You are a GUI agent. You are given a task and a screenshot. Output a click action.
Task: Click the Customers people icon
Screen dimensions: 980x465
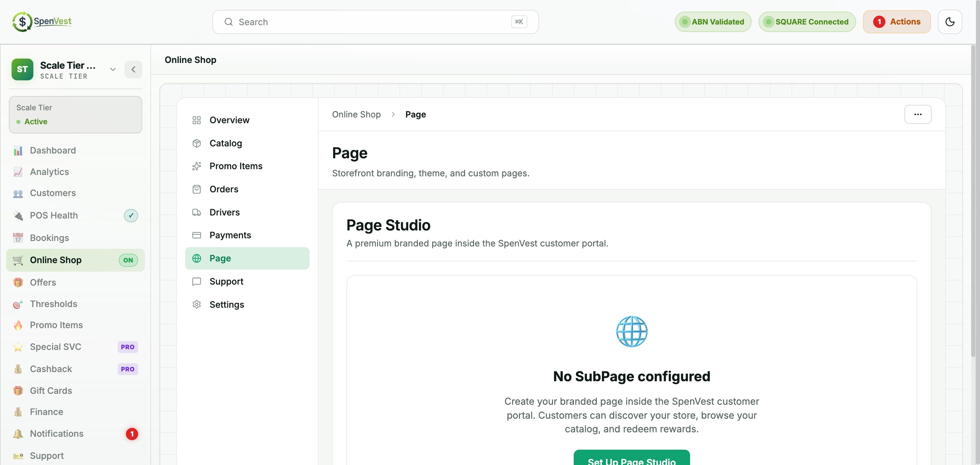(18, 193)
